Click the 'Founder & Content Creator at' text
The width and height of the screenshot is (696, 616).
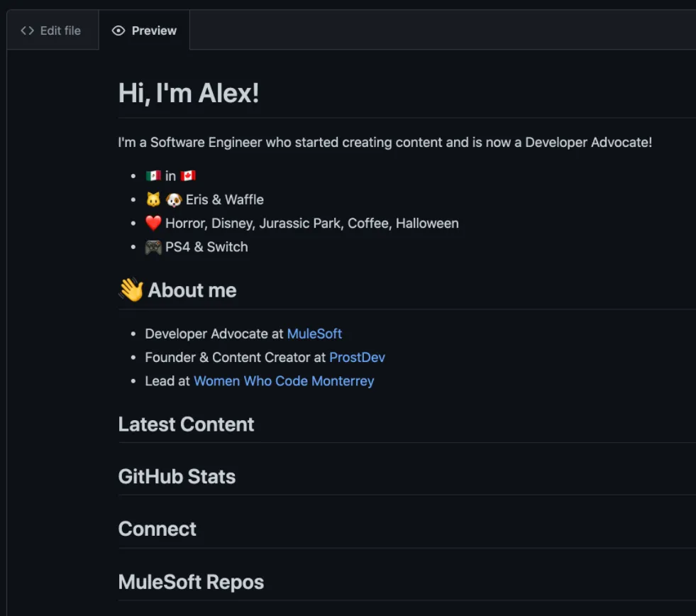tap(236, 357)
